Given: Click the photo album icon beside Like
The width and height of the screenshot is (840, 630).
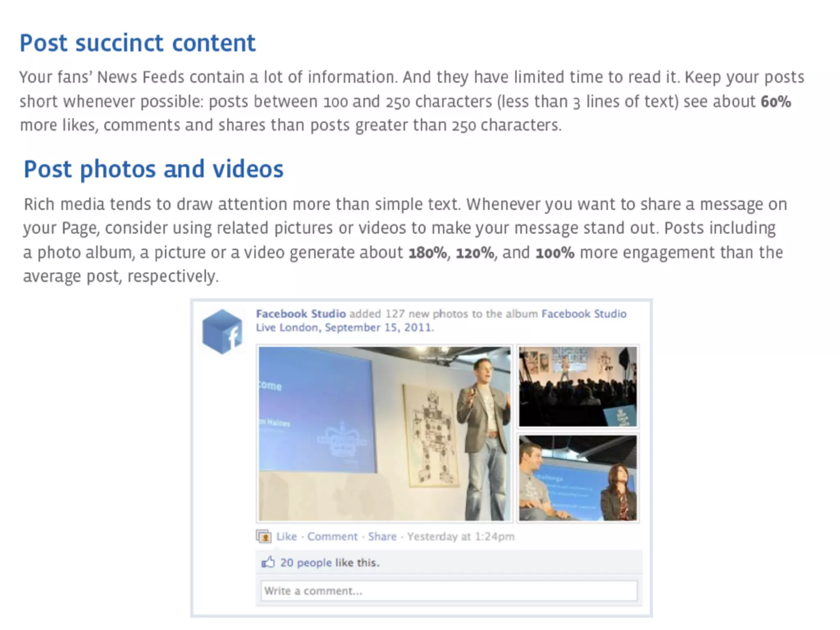Looking at the screenshot, I should pos(263,536).
